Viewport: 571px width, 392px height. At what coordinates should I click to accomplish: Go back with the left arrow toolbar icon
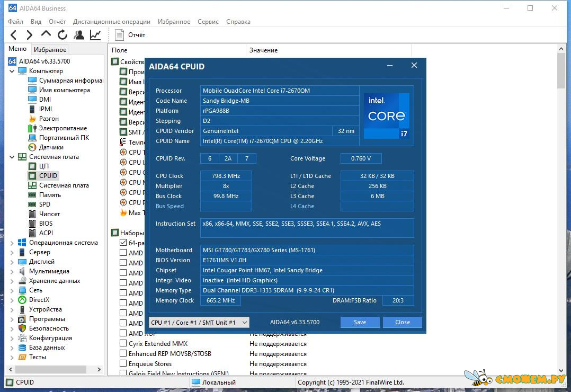coord(14,35)
